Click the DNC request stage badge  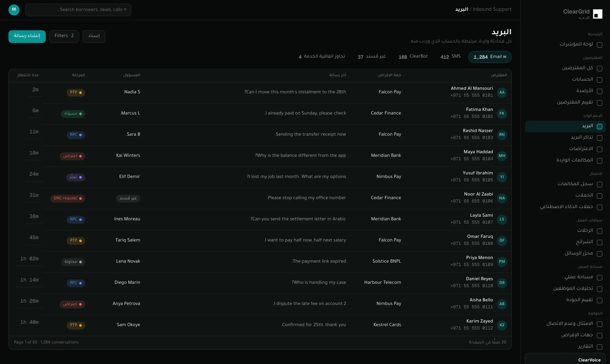tap(68, 198)
